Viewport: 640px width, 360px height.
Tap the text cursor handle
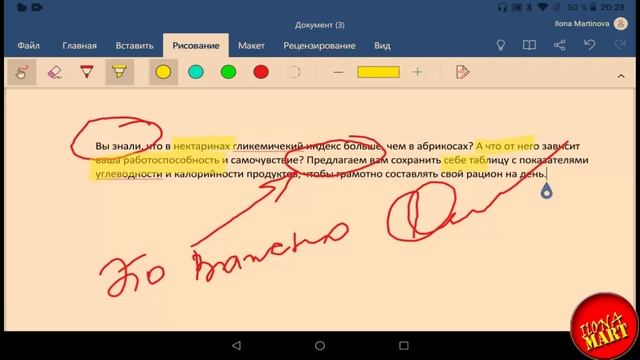click(547, 191)
